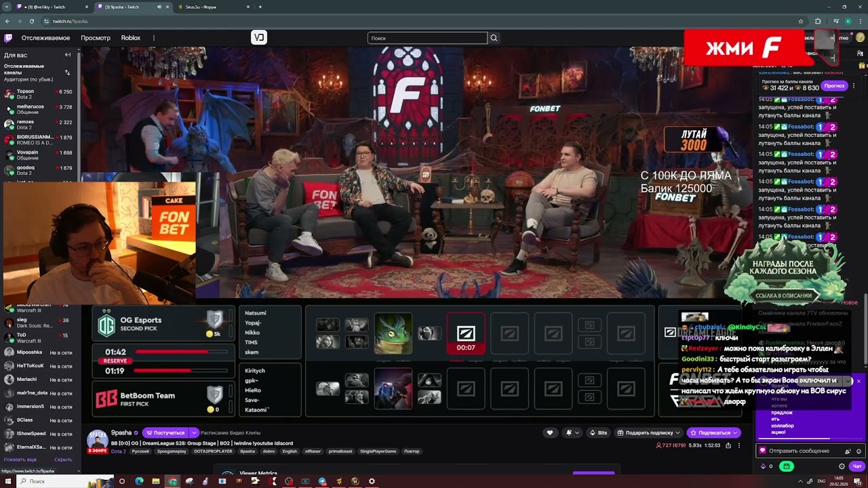Open the Windows Settings gear in taskbar
The image size is (868, 488).
[372, 481]
